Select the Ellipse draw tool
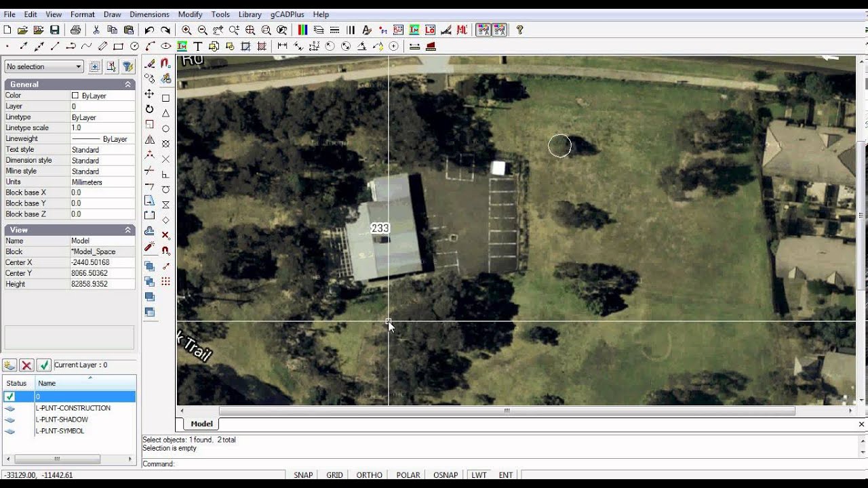 point(166,46)
